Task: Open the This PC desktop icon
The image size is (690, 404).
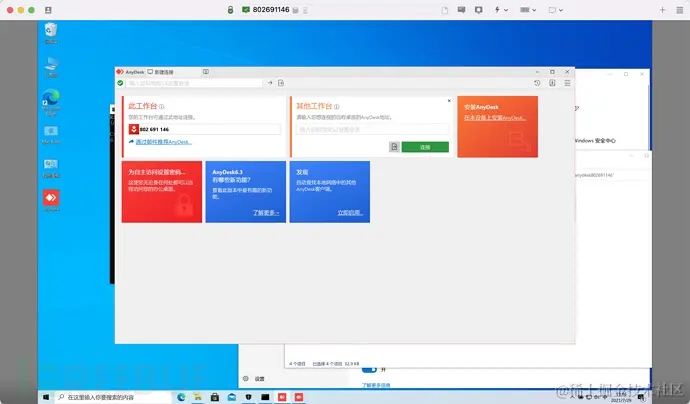Action: pyautogui.click(x=51, y=67)
